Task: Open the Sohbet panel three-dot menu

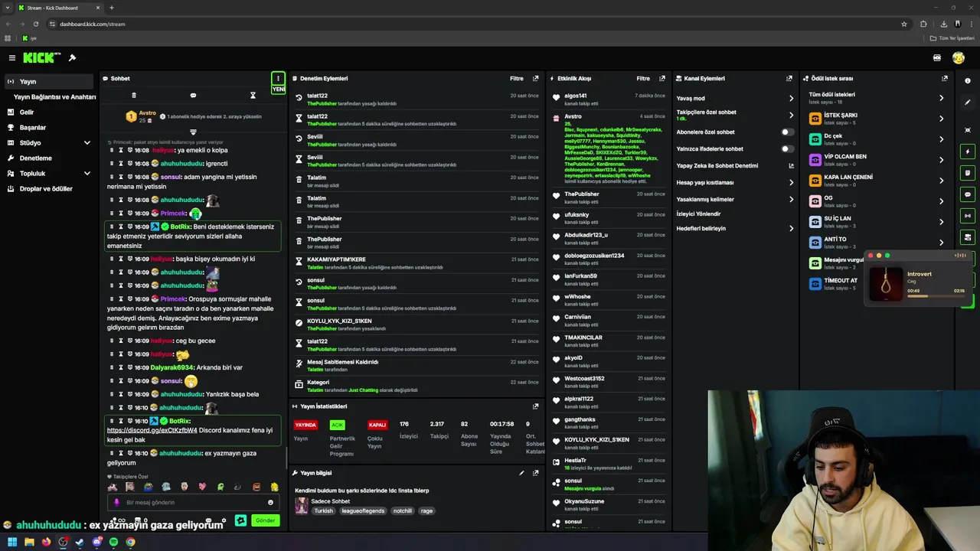Action: [x=278, y=78]
